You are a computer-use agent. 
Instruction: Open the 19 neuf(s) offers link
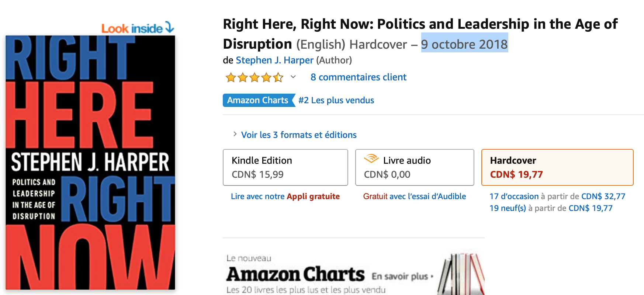tap(508, 208)
